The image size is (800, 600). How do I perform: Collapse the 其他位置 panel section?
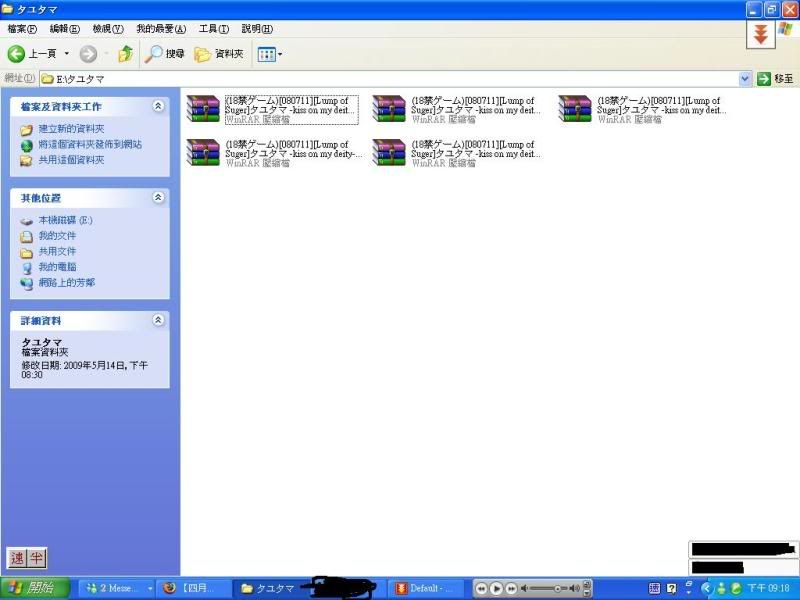point(158,198)
